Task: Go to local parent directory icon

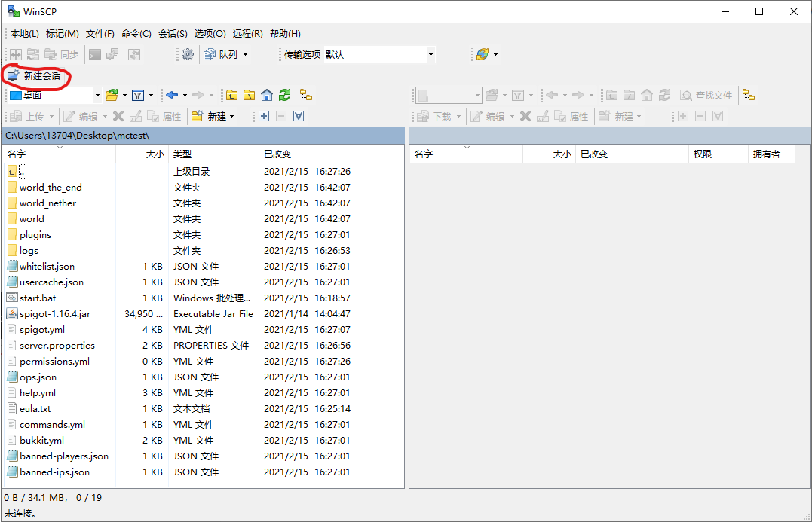Action: click(231, 95)
